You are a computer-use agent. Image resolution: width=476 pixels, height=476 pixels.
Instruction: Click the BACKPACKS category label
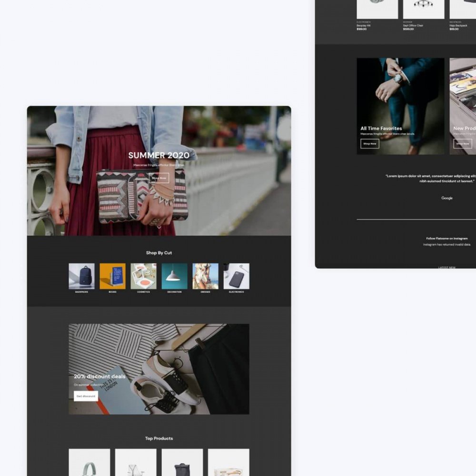point(81,292)
